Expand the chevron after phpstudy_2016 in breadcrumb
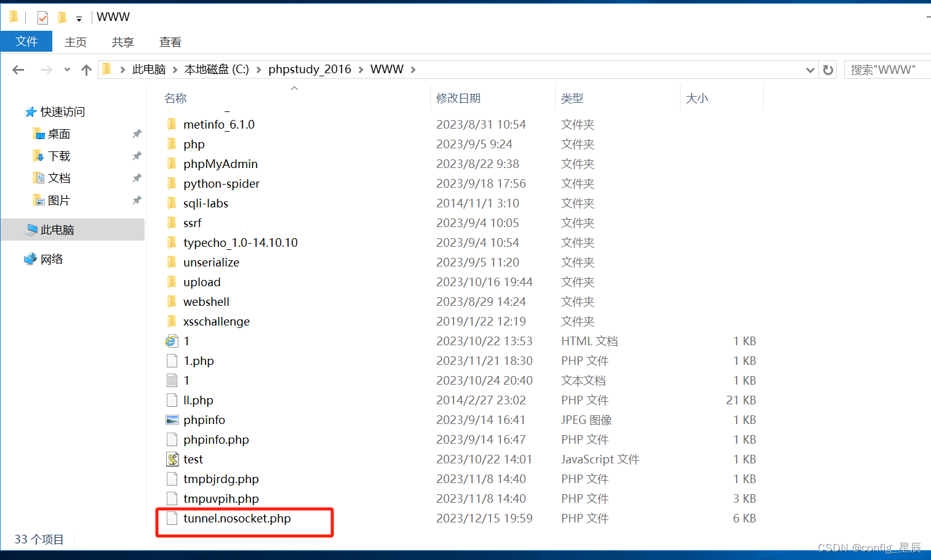931x560 pixels. pyautogui.click(x=361, y=70)
